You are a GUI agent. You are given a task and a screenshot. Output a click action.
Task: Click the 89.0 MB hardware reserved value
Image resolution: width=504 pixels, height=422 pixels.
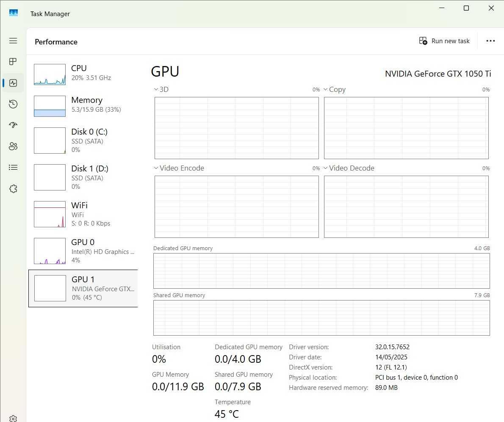coord(386,388)
